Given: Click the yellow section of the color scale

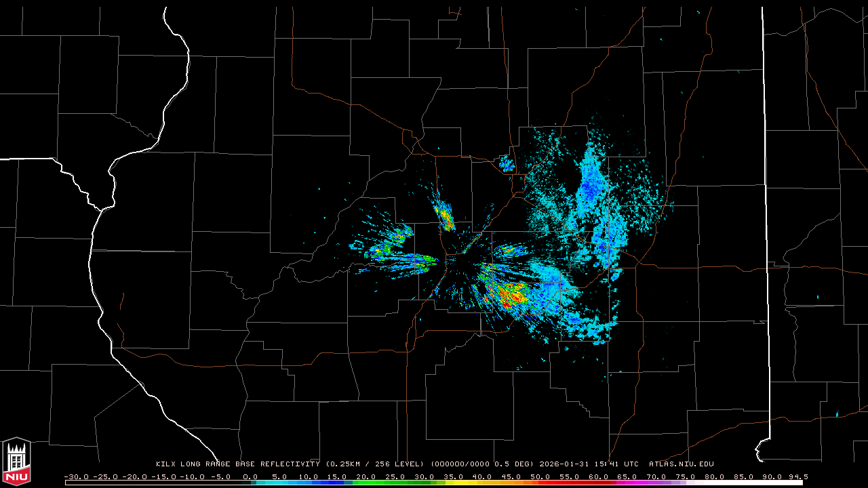Looking at the screenshot, I should 468,483.
